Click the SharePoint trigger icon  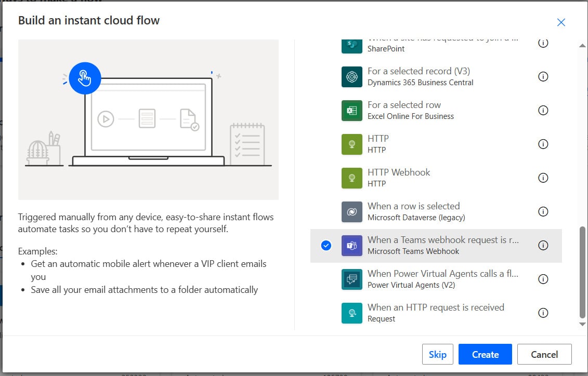tap(352, 46)
